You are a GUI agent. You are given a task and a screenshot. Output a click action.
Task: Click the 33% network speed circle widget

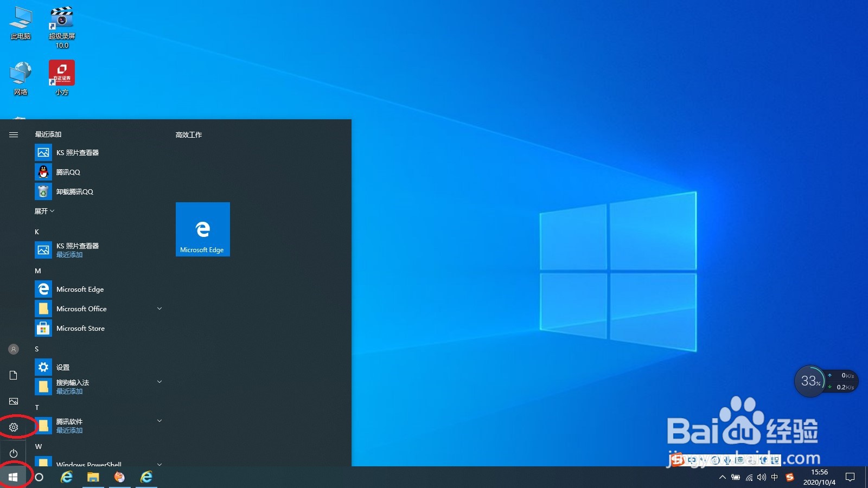(809, 381)
